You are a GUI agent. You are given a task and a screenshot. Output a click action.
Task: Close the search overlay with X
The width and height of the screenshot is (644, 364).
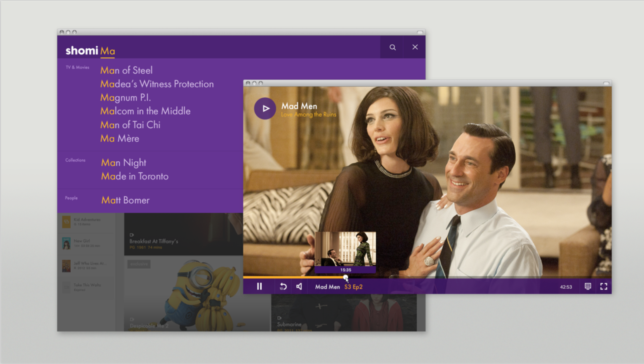coord(415,47)
